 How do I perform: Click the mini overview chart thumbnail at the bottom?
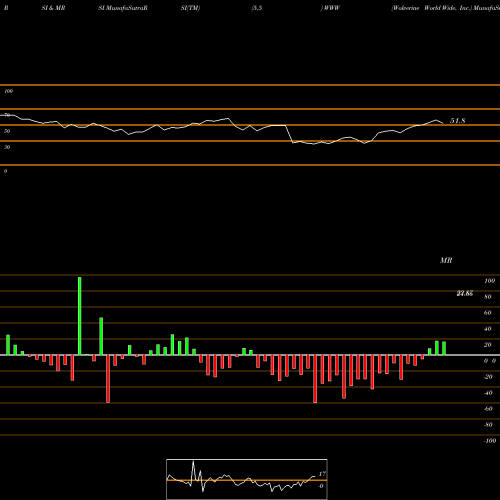pyautogui.click(x=247, y=479)
